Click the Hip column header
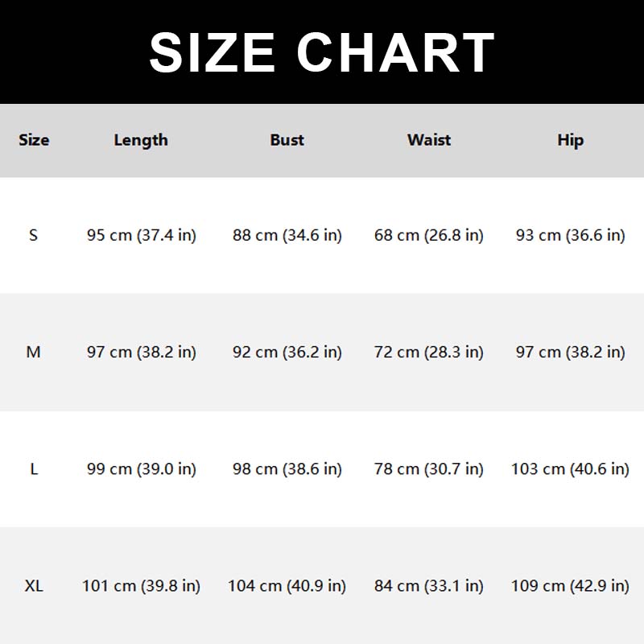This screenshot has height=644, width=644. coord(570,140)
